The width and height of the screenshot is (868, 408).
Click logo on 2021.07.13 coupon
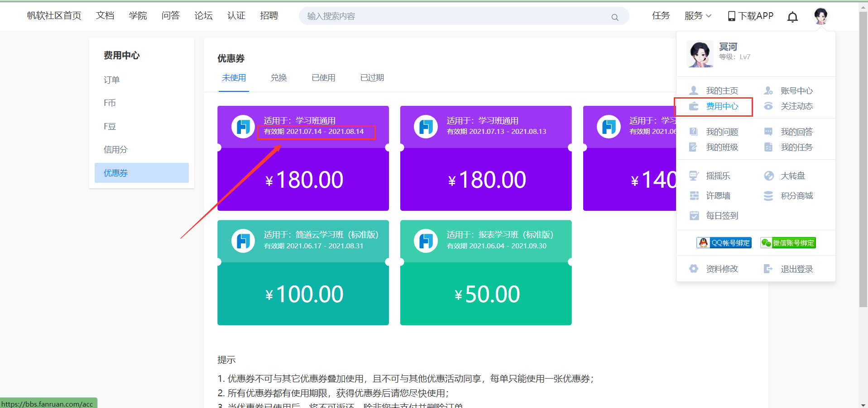426,126
